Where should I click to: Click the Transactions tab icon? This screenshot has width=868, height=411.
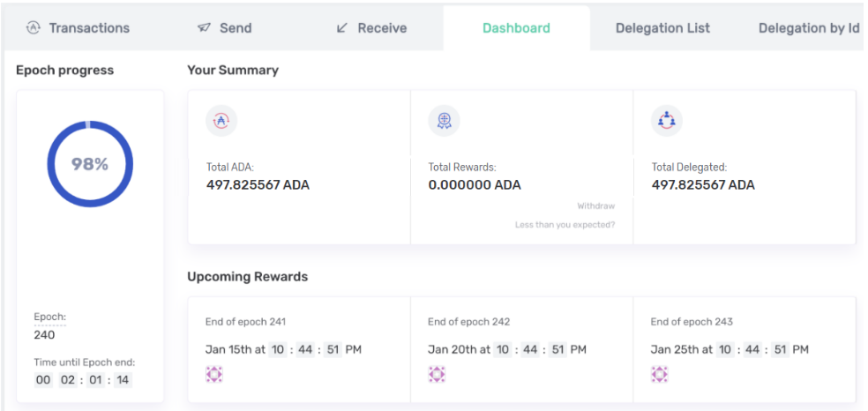pyautogui.click(x=34, y=27)
